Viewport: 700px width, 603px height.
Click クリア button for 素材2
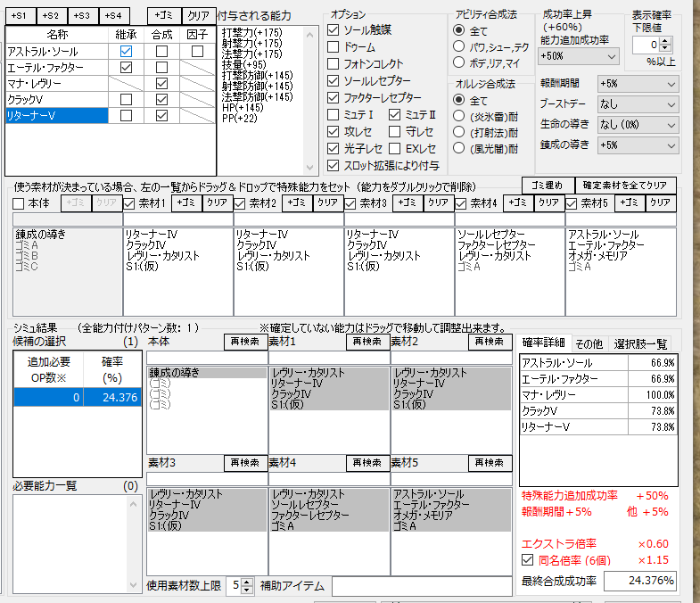tap(327, 202)
